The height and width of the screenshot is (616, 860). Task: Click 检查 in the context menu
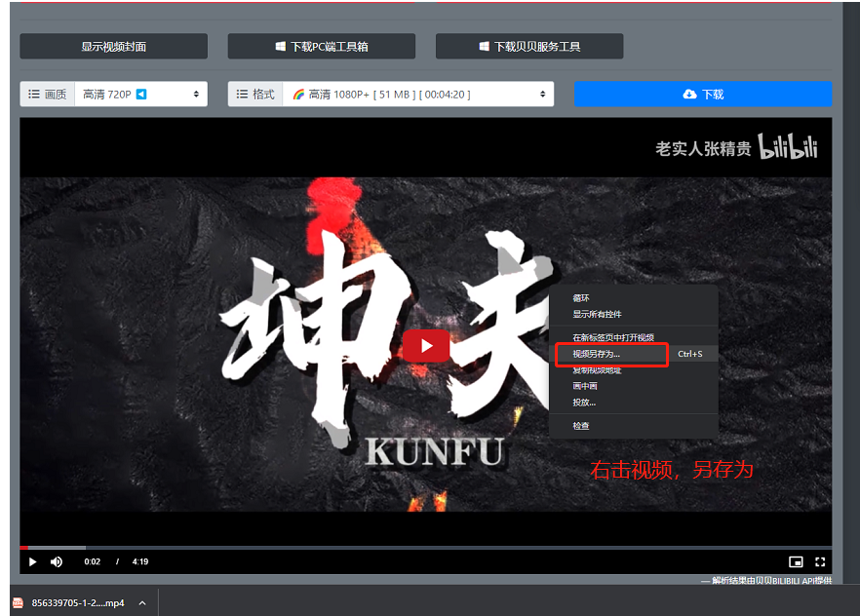point(581,426)
